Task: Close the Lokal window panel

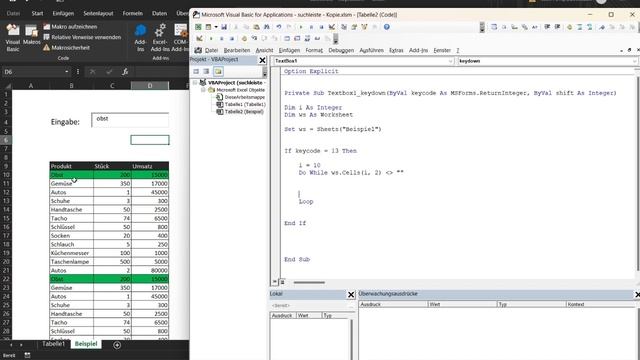Action: pyautogui.click(x=351, y=294)
